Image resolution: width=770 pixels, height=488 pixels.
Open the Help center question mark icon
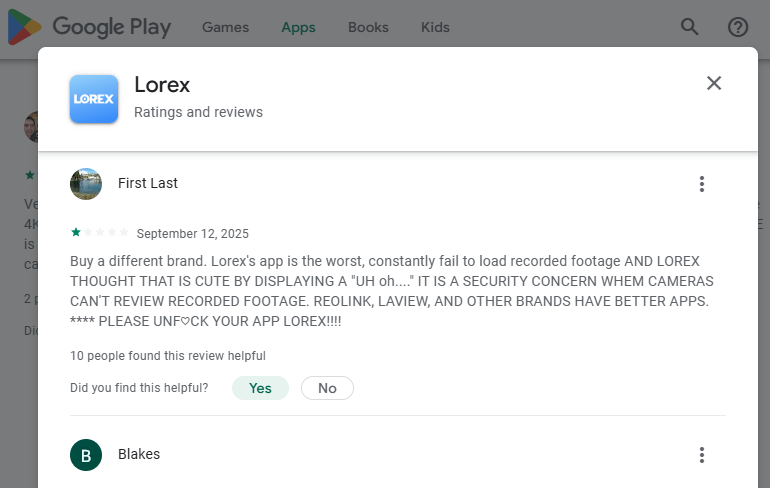pos(738,27)
